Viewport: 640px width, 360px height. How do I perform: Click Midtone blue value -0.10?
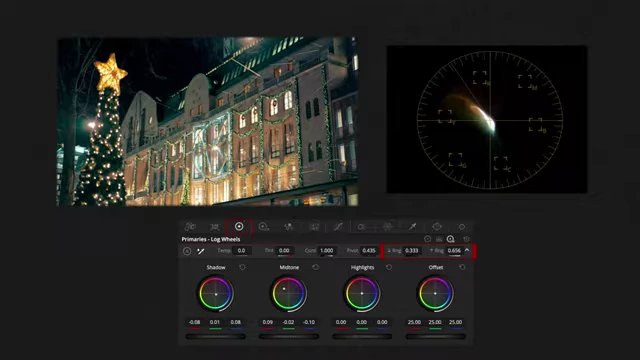pos(309,322)
